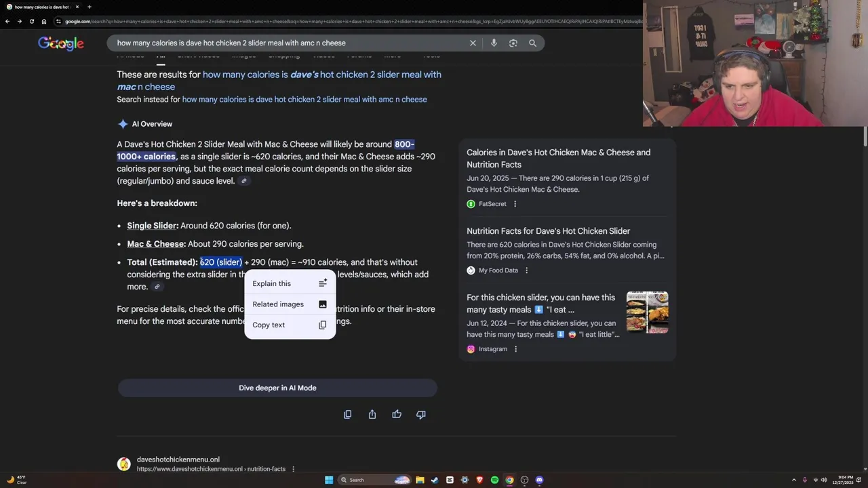Image resolution: width=868 pixels, height=488 pixels.
Task: Clear the search query with the X
Action: pyautogui.click(x=473, y=43)
